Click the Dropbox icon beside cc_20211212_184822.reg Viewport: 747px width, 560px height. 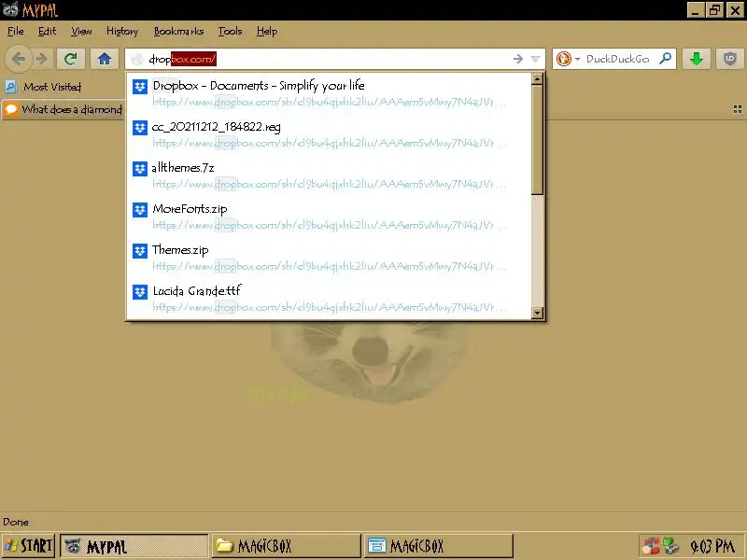point(139,128)
